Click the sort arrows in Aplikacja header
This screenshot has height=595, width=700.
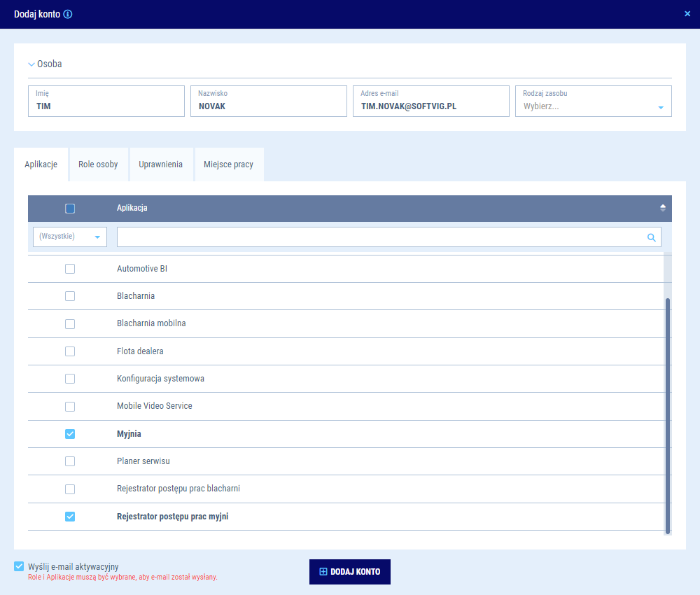point(662,208)
